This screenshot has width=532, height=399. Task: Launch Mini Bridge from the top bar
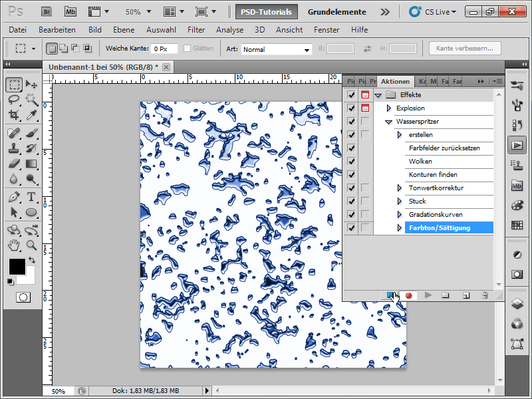pyautogui.click(x=70, y=12)
